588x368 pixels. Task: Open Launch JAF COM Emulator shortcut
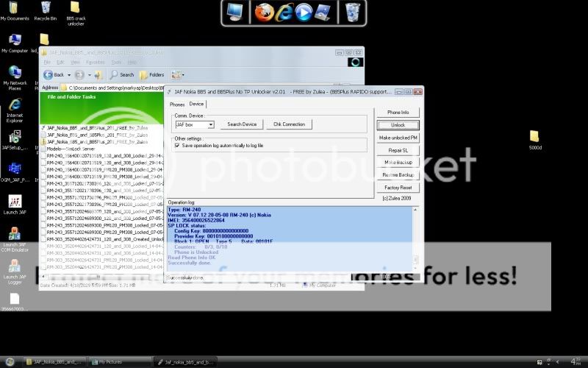(x=14, y=237)
